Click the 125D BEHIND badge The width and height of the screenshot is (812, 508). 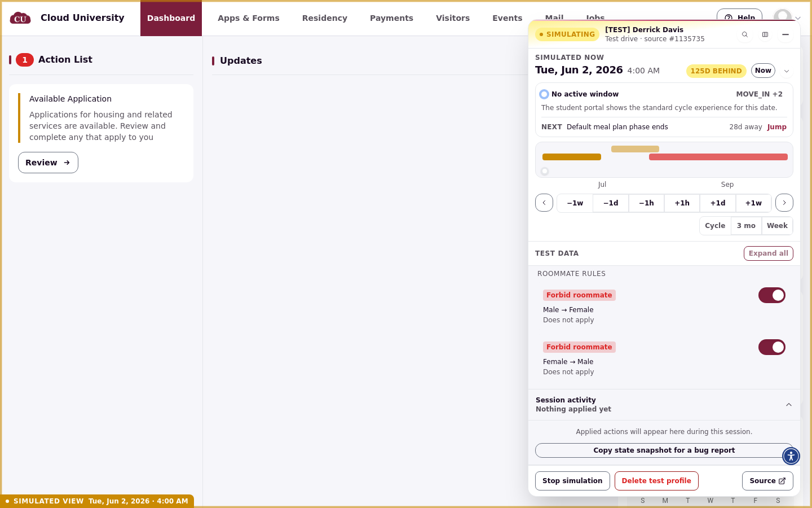(x=716, y=71)
